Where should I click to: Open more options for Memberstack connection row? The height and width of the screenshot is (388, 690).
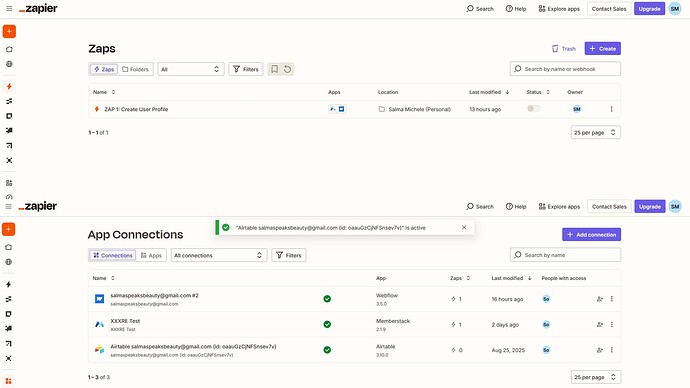pos(612,325)
